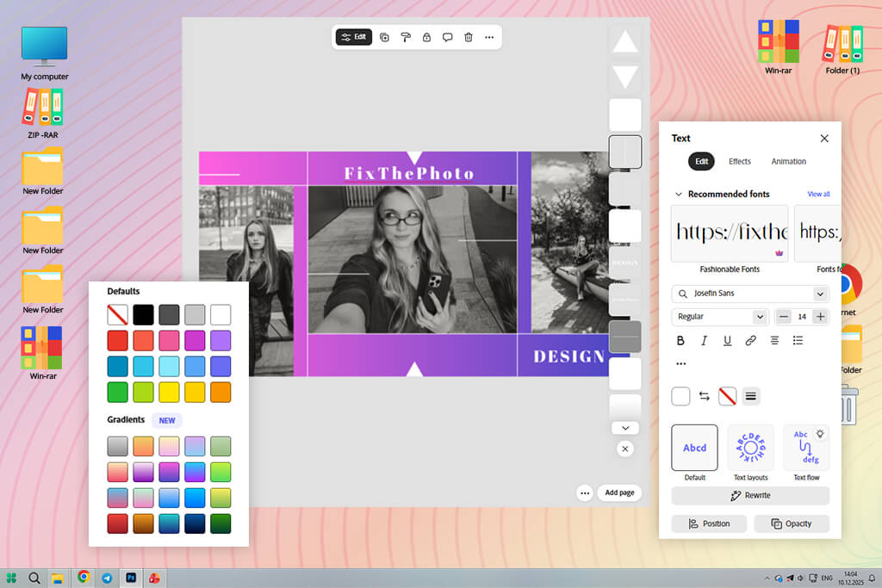Pick the yellow default color swatch
Image resolution: width=882 pixels, height=588 pixels.
(x=169, y=393)
